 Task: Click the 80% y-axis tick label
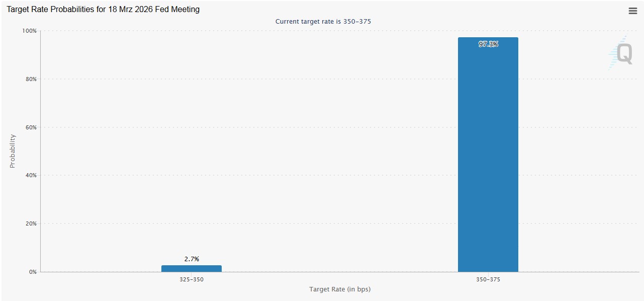31,79
